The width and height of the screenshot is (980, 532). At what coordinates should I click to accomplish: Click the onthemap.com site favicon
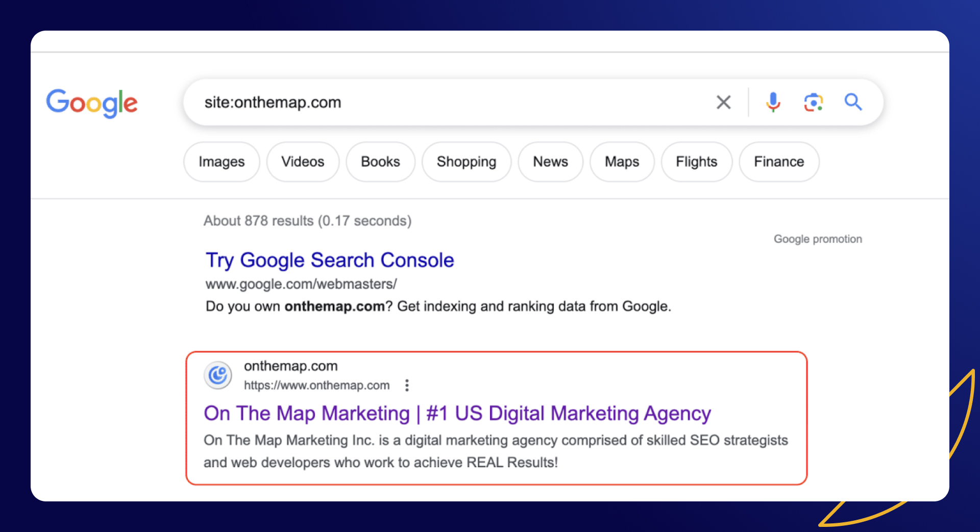point(217,375)
